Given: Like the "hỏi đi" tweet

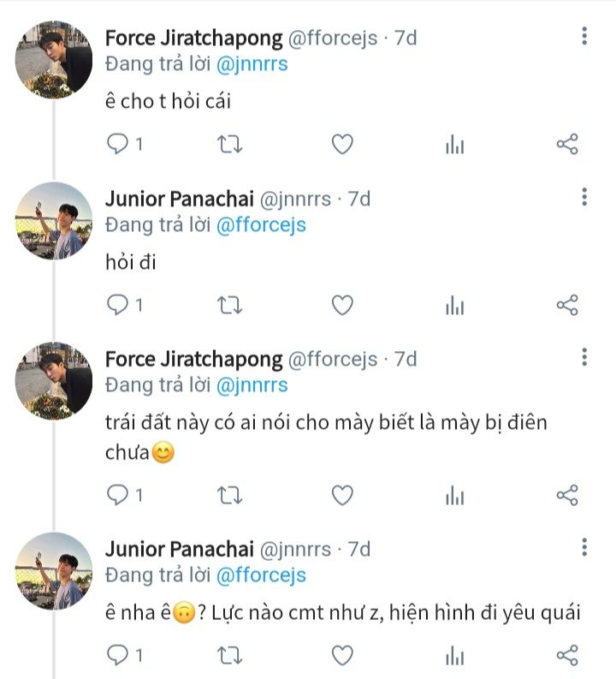Looking at the screenshot, I should click(342, 305).
